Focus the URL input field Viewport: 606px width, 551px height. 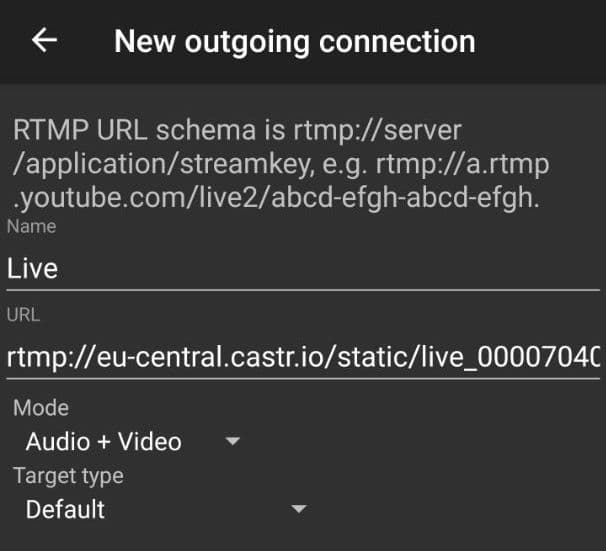coord(300,357)
